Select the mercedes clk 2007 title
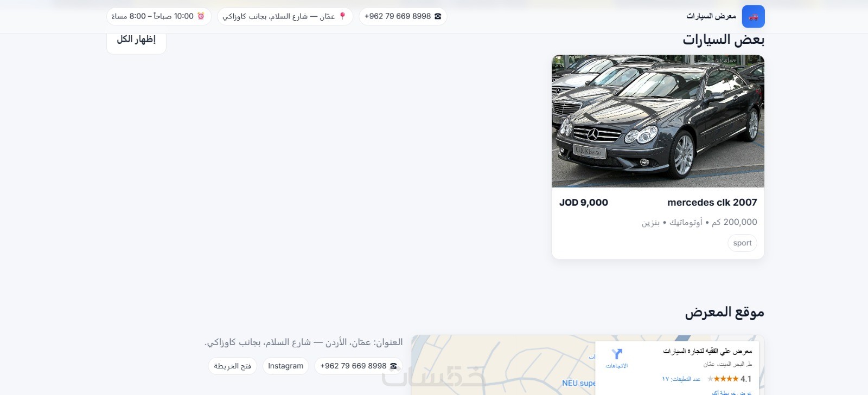The height and width of the screenshot is (395, 868). pos(712,203)
